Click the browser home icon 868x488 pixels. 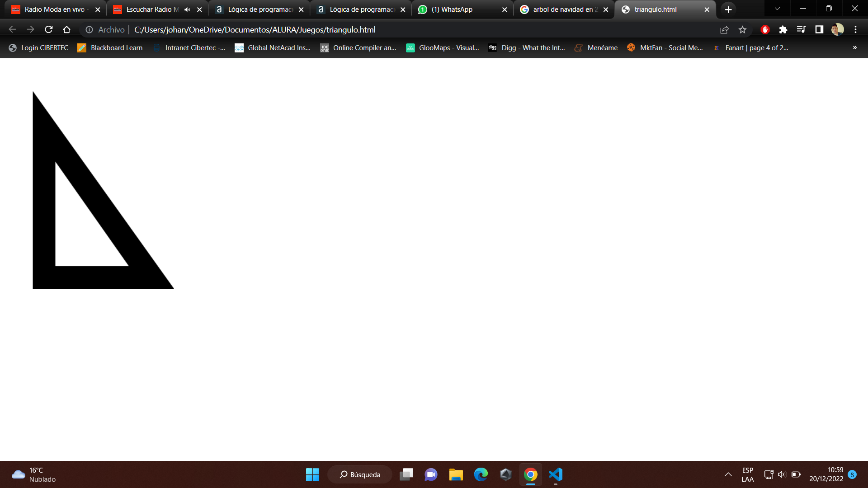66,30
